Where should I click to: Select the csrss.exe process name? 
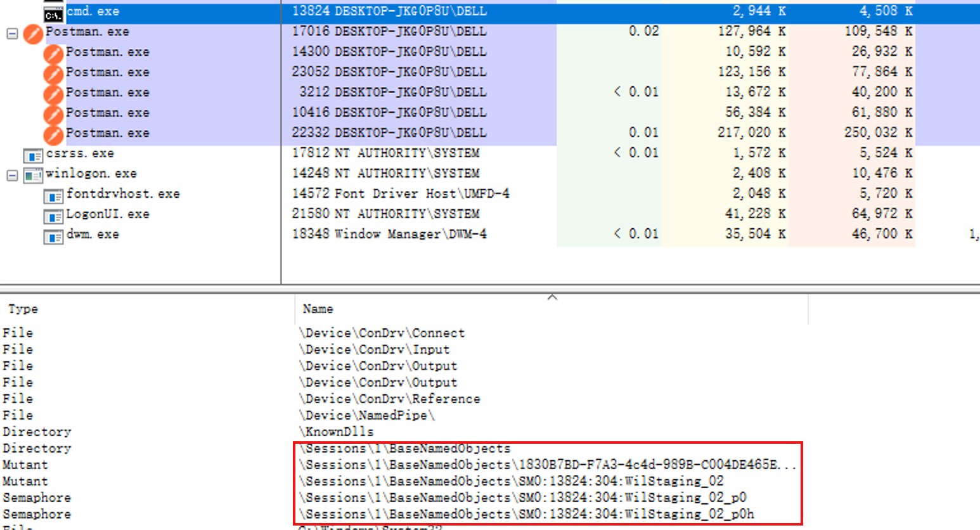point(80,153)
